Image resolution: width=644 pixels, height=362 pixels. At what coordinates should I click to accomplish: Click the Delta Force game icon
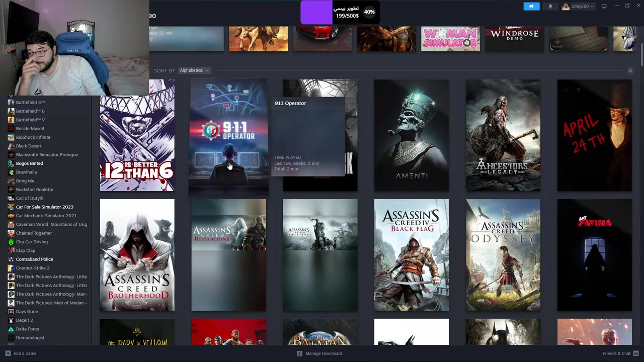(x=11, y=329)
